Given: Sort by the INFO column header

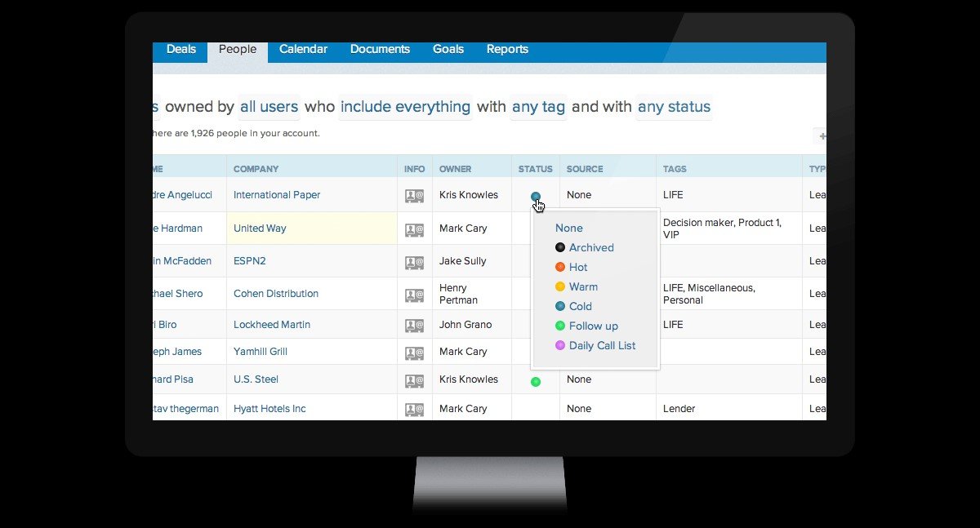Looking at the screenshot, I should 414,169.
